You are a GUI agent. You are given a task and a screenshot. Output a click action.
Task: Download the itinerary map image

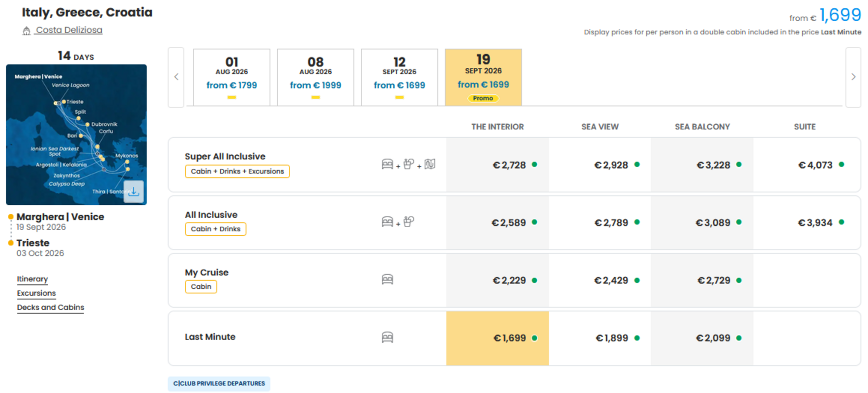tap(134, 192)
